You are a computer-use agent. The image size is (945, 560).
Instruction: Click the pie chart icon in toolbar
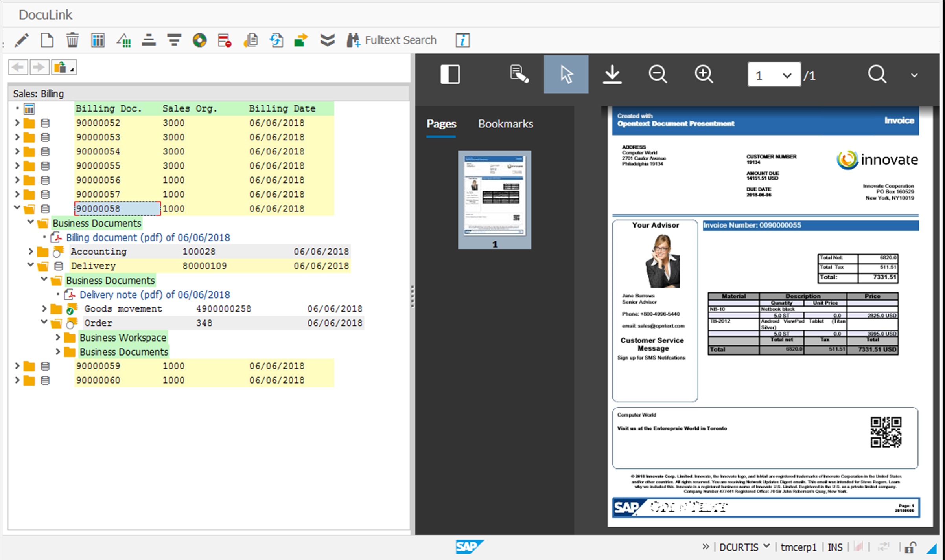199,40
